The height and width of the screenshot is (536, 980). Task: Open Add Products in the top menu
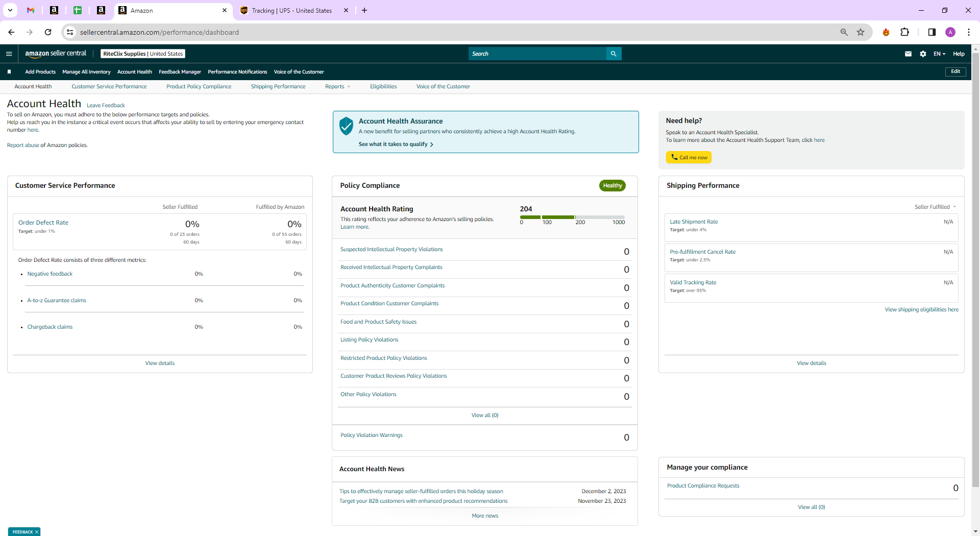click(x=40, y=72)
